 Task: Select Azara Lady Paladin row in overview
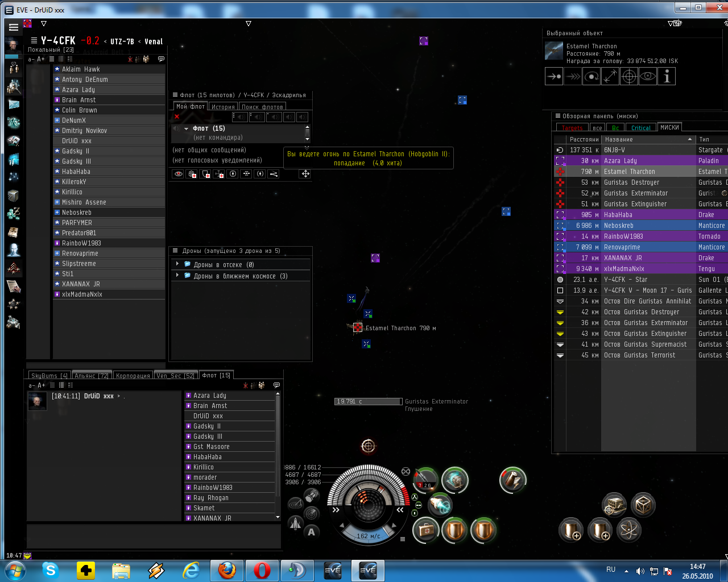(641, 161)
